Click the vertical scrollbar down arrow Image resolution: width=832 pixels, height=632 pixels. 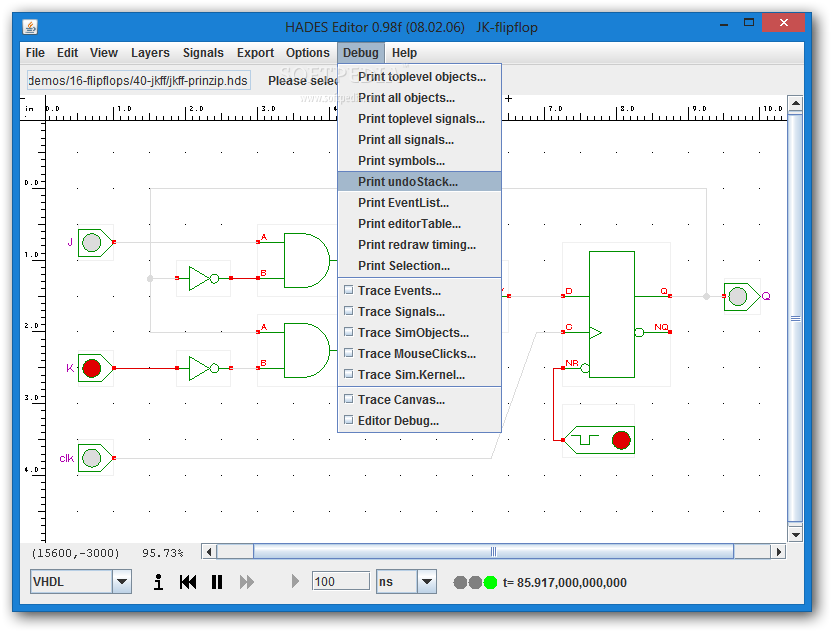795,534
